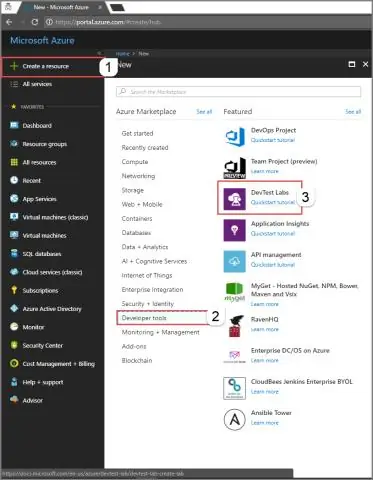
Task: Open Application Insights Quickstart tutorial link
Action: coord(273,233)
